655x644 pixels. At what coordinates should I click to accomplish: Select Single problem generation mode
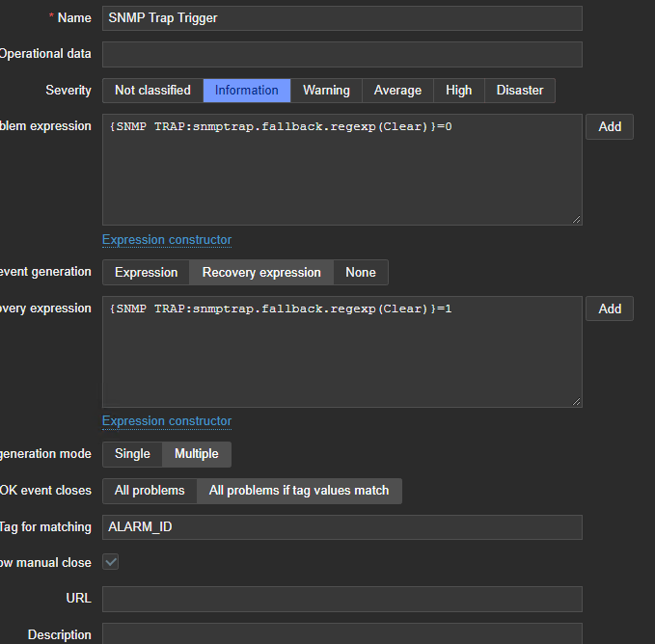[x=132, y=454]
